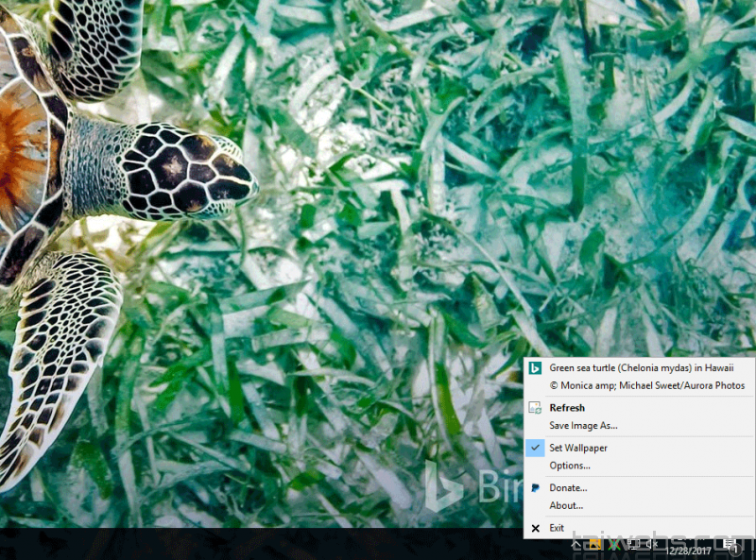Image resolution: width=756 pixels, height=560 pixels.
Task: Click the X icon beside Exit
Action: 535,529
